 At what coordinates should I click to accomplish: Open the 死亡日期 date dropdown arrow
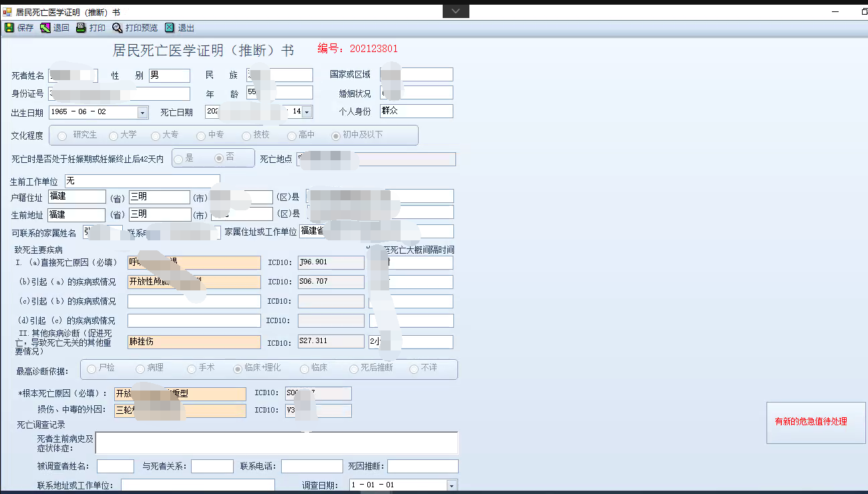tap(307, 111)
